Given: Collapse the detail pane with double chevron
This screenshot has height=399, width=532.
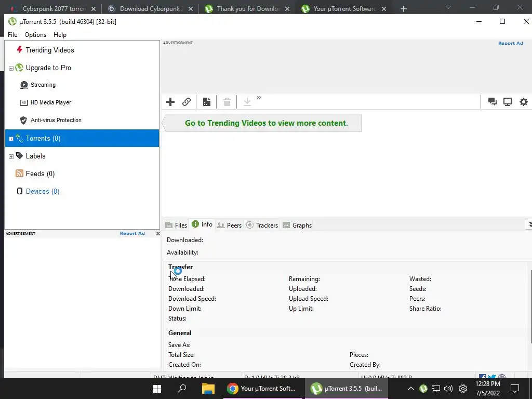Looking at the screenshot, I should click(529, 224).
